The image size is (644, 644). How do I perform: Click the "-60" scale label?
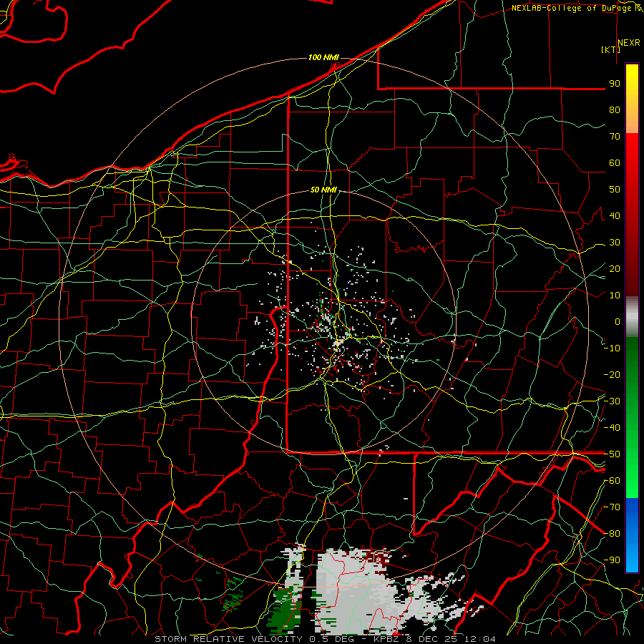pos(612,481)
